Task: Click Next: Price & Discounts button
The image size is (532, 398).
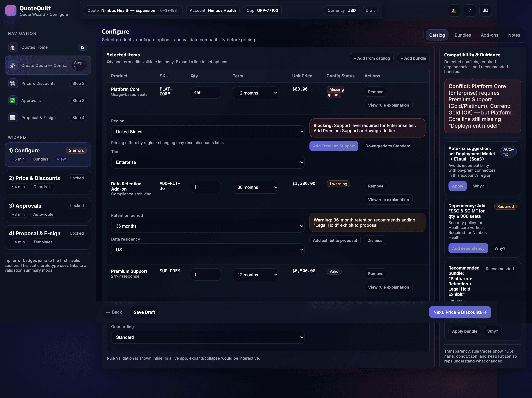Action: pyautogui.click(x=460, y=312)
